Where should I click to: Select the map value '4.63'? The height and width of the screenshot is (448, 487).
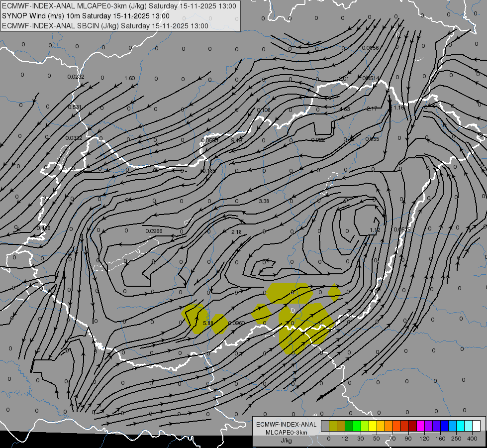(345, 109)
